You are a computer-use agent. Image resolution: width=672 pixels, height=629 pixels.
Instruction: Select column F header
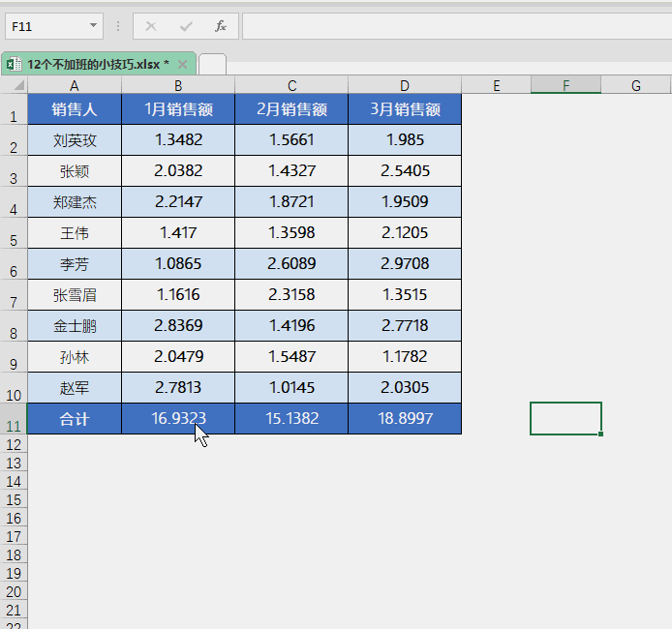(x=565, y=86)
